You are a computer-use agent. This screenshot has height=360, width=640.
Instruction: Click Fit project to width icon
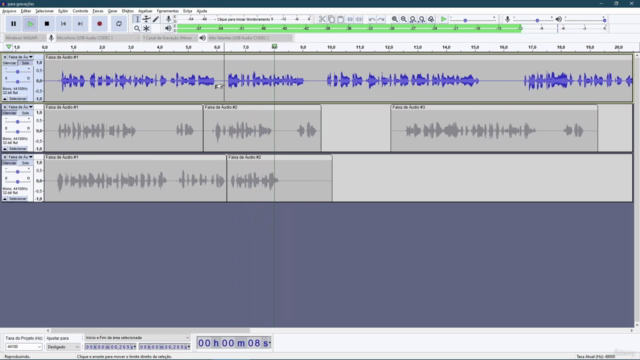pos(422,19)
